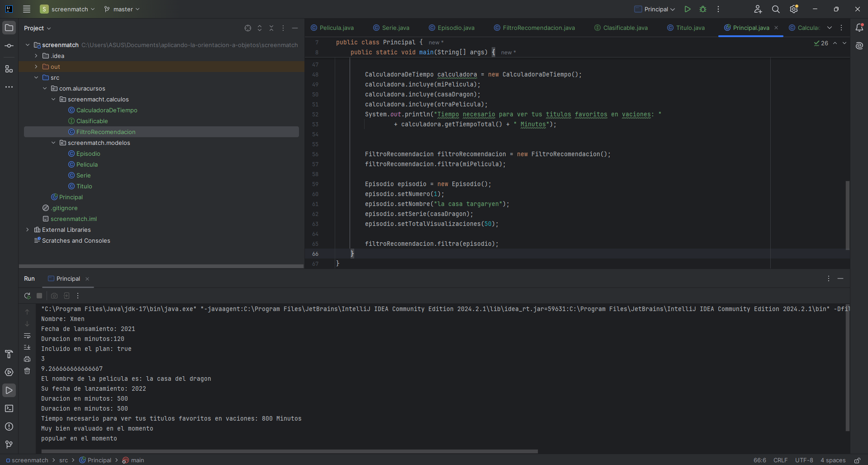Click the console horizontal scrollbar

tap(289, 451)
